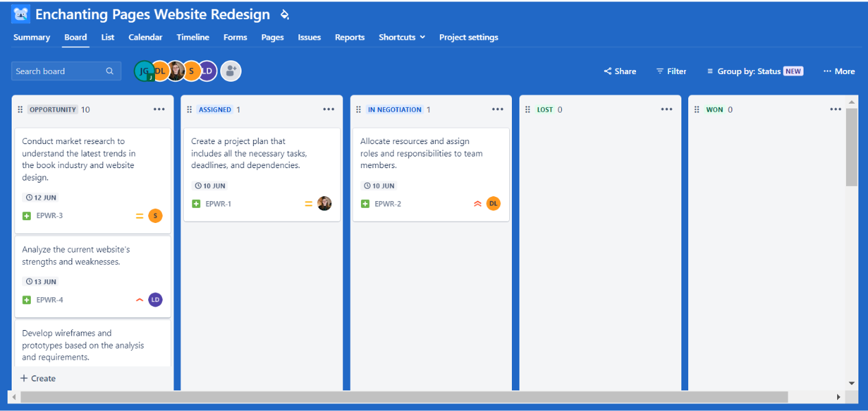Open the Won column three-dot menu
Viewport: 868px width, 411px height.
836,109
